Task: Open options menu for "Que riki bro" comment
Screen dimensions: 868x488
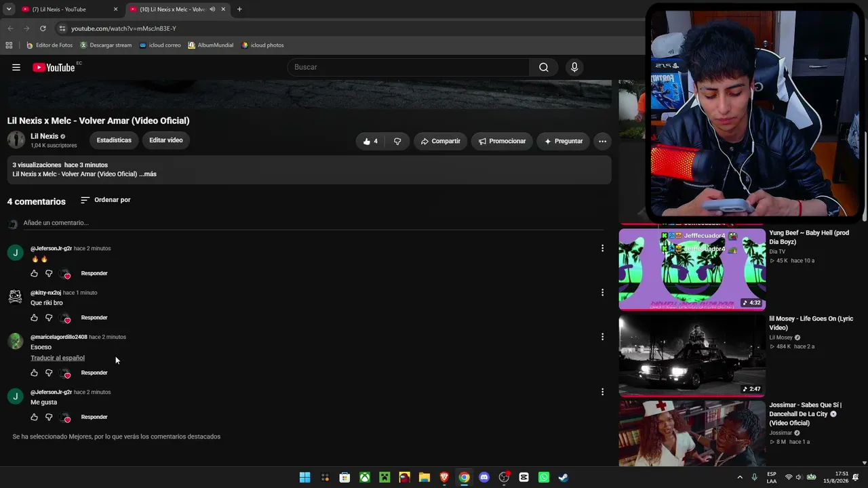Action: tap(602, 293)
